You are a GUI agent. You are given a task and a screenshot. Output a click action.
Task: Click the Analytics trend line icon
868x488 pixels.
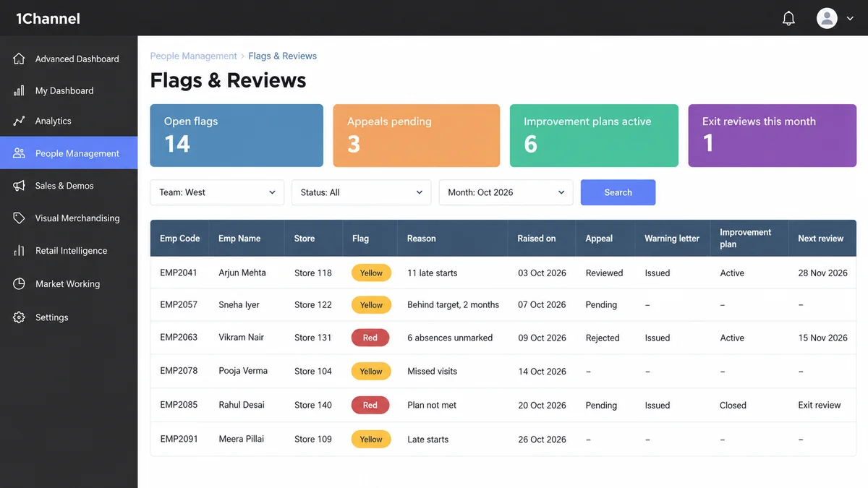(x=20, y=121)
